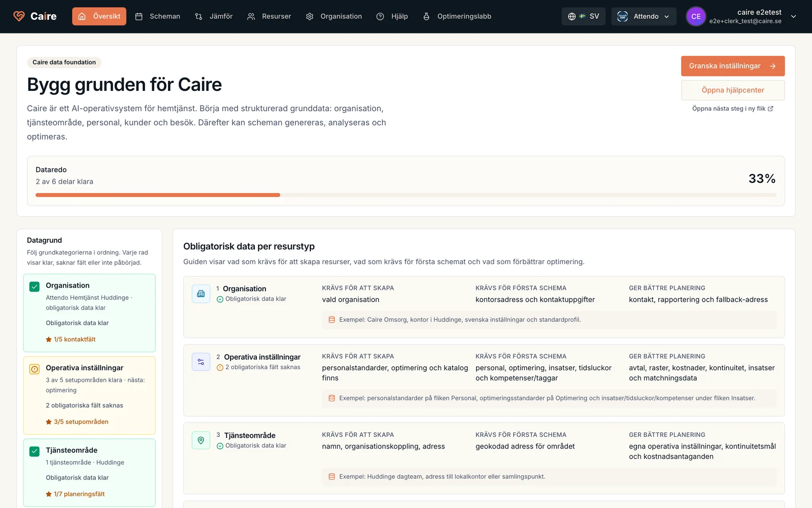
Task: Select Jämför in the navigation bar
Action: coord(214,16)
